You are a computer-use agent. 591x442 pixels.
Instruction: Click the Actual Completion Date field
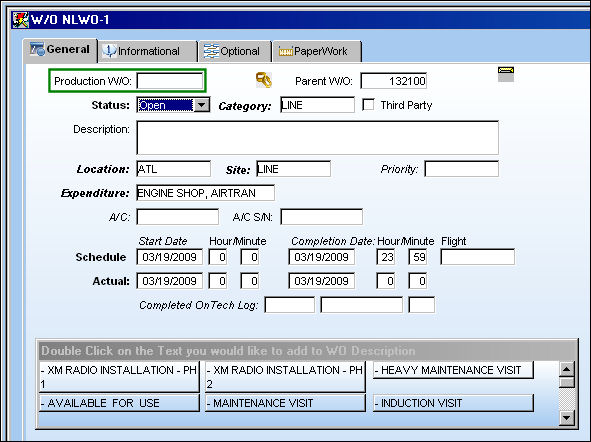tap(322, 281)
